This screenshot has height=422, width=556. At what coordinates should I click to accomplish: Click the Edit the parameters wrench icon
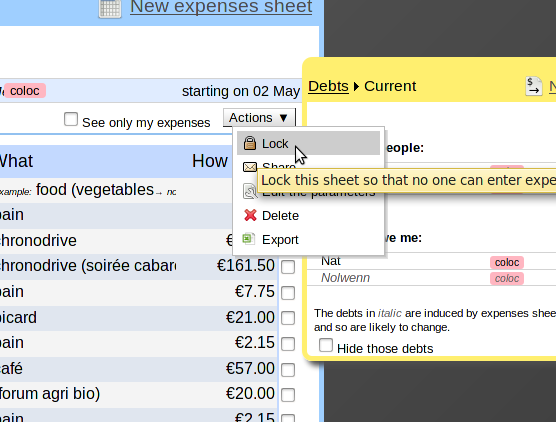250,191
